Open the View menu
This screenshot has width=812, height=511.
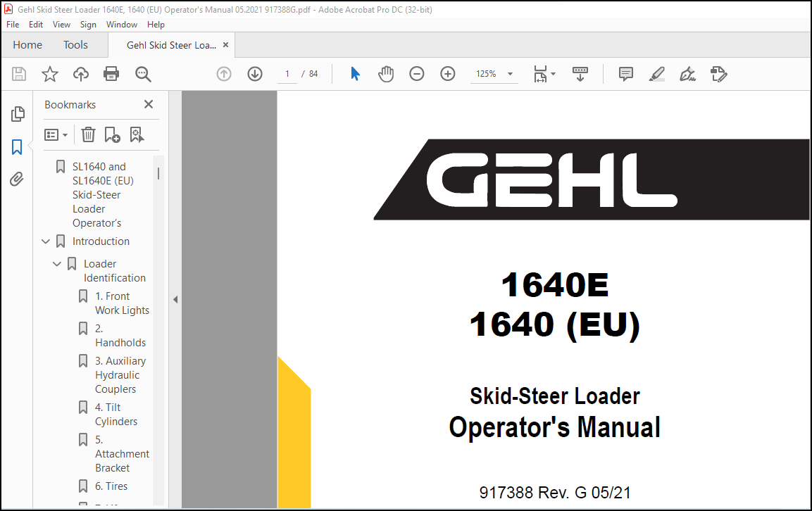(x=61, y=25)
